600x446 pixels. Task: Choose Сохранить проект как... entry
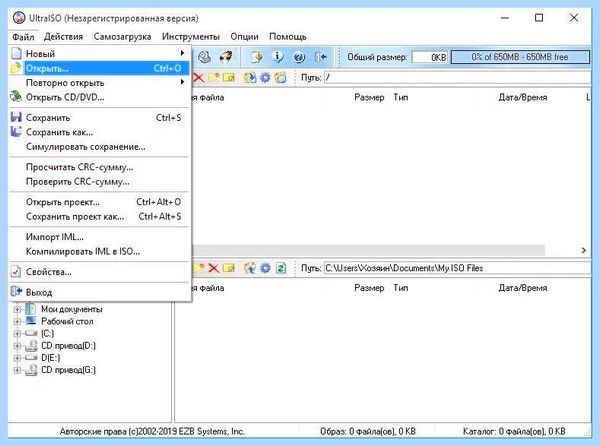point(99,216)
